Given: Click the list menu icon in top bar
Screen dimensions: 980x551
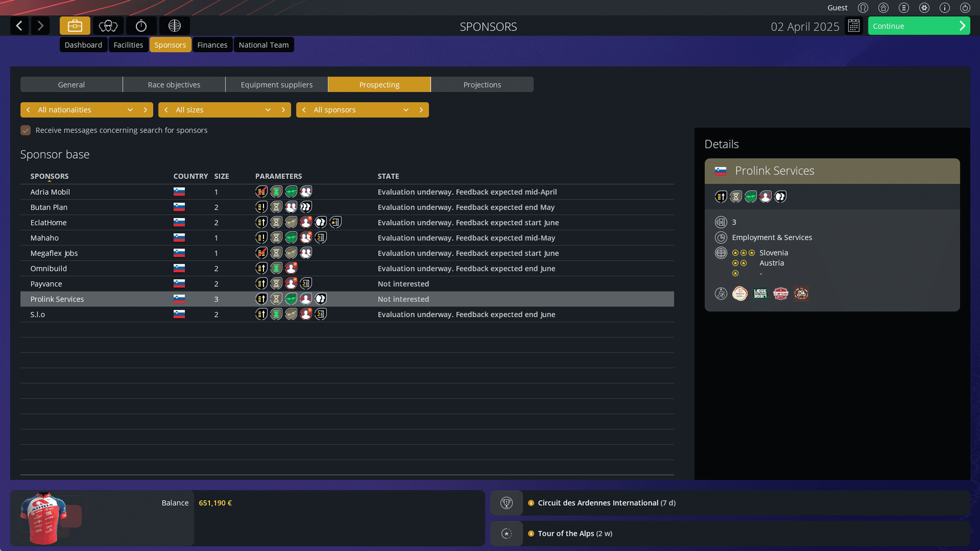Looking at the screenshot, I should (x=903, y=8).
